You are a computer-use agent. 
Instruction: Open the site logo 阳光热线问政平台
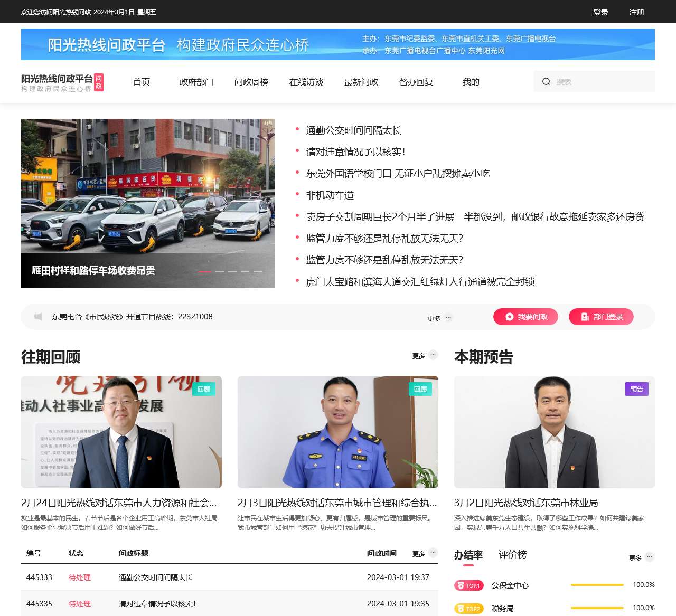[62, 82]
